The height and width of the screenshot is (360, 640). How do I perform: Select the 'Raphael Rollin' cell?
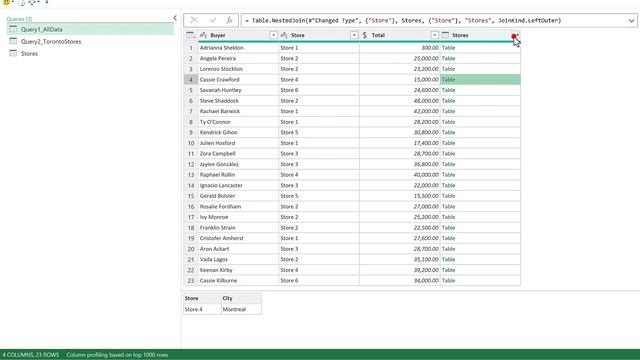pyautogui.click(x=238, y=175)
